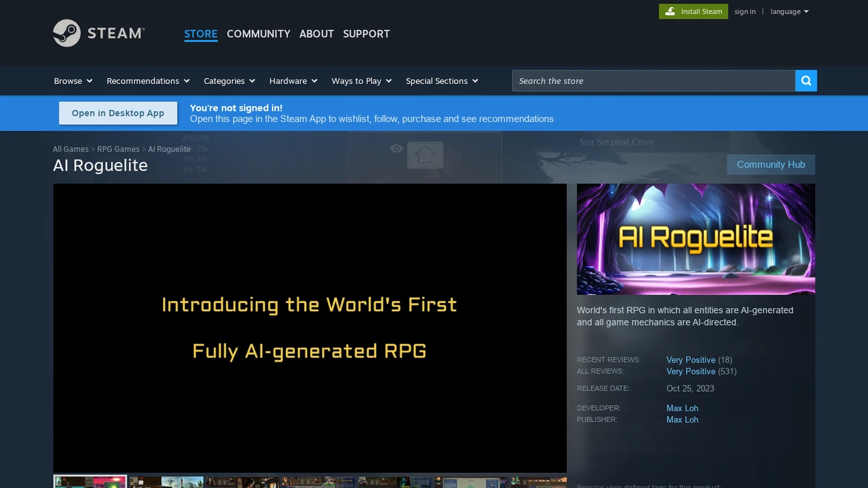Open RPG Games breadcrumb link
The height and width of the screenshot is (488, 868).
coord(118,149)
